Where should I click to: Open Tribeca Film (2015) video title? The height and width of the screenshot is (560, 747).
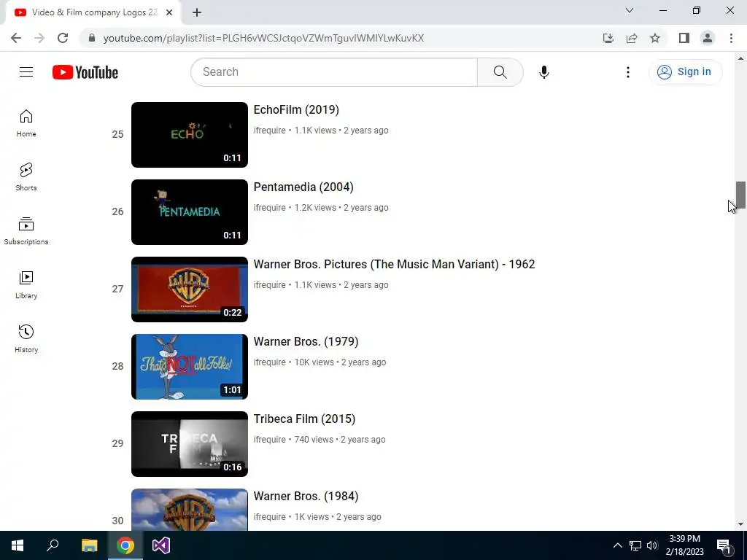click(304, 419)
